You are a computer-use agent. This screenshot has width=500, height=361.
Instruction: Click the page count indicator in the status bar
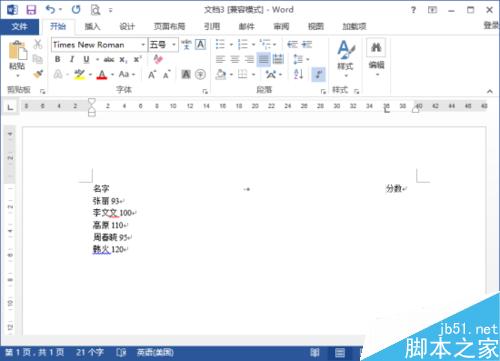pos(35,352)
